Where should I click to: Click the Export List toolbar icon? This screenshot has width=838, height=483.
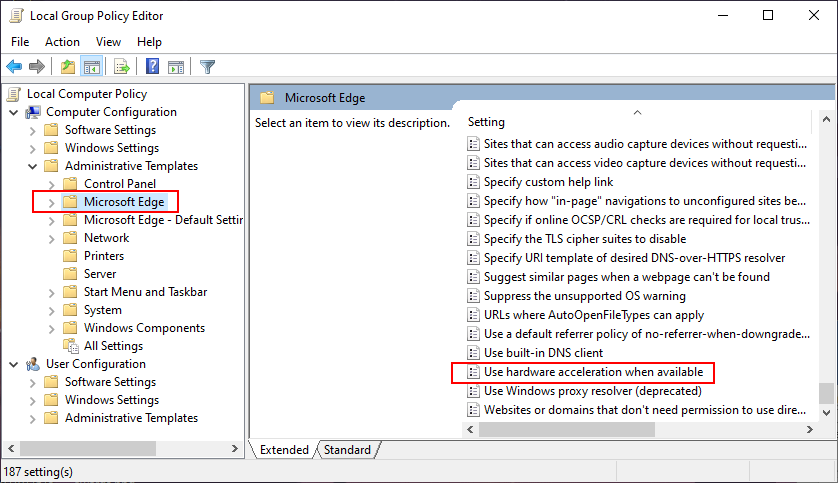coord(121,67)
